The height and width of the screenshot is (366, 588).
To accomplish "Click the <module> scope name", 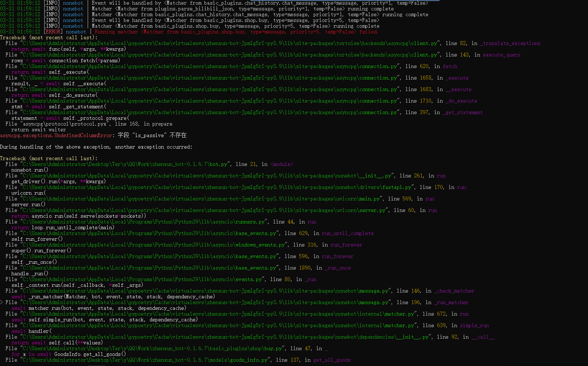I will click(282, 164).
